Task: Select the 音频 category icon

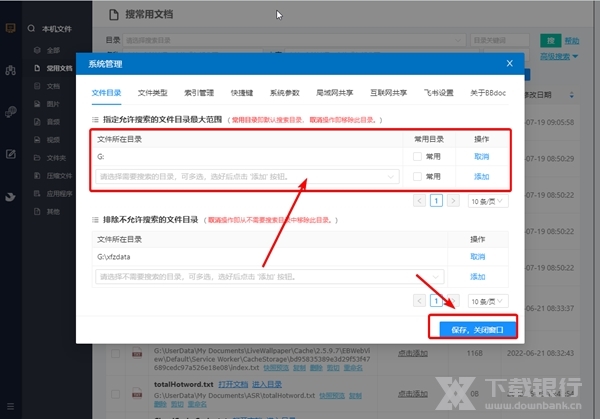Action: (37, 122)
